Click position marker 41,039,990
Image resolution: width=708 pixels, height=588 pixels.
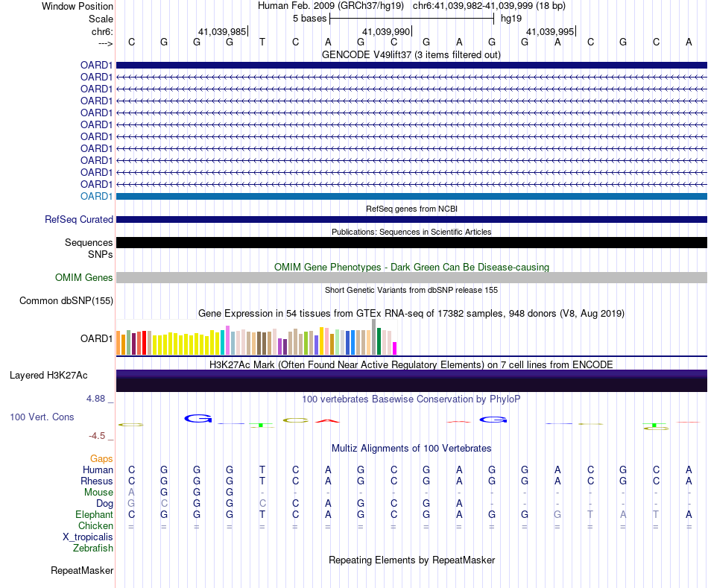point(386,31)
